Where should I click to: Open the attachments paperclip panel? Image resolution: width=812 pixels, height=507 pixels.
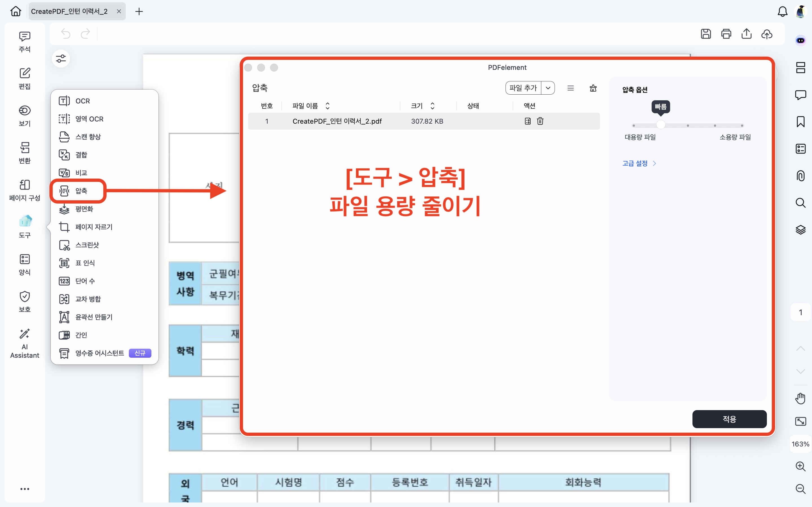pos(801,176)
